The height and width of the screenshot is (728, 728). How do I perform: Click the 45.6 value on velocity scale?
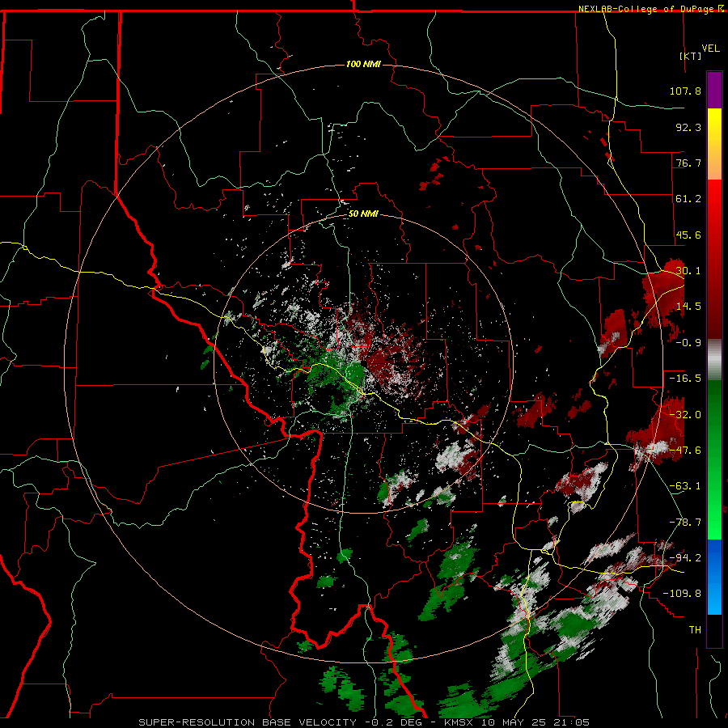pyautogui.click(x=688, y=235)
